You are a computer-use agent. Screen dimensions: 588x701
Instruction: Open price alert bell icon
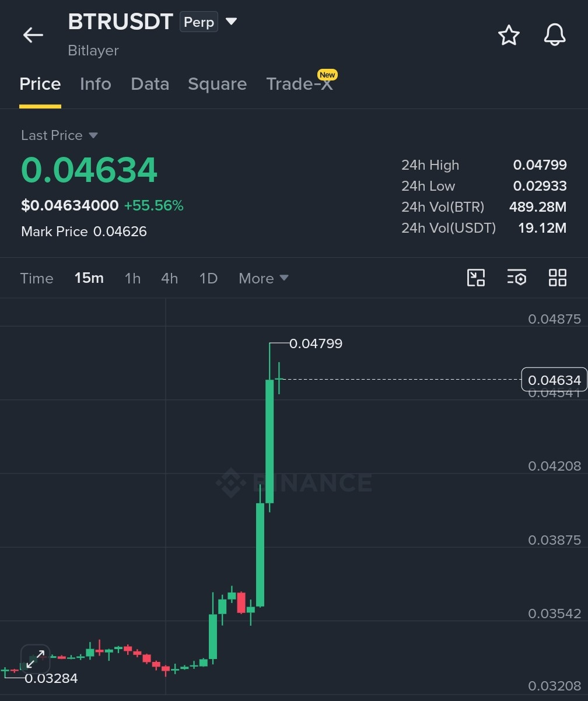coord(555,35)
